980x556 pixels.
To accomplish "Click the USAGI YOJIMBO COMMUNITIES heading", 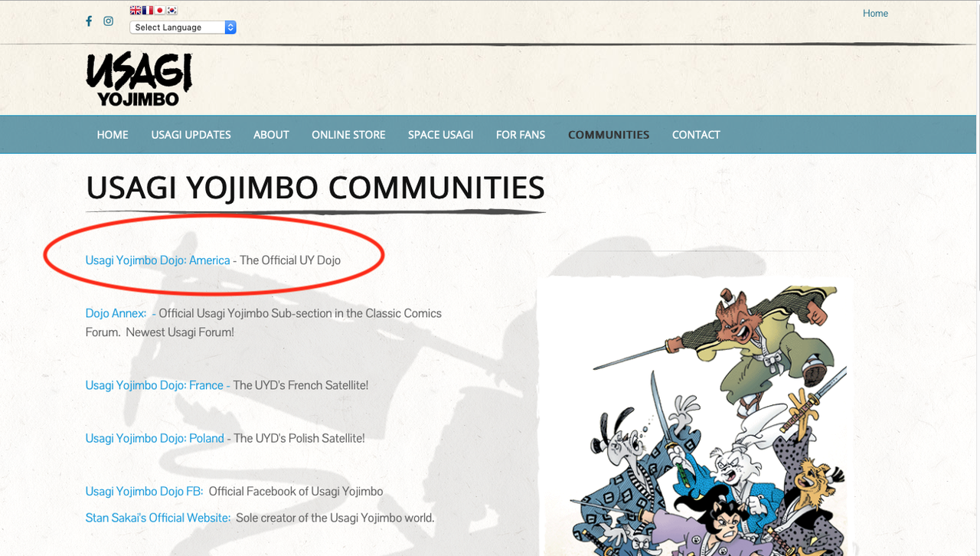I will coord(315,188).
